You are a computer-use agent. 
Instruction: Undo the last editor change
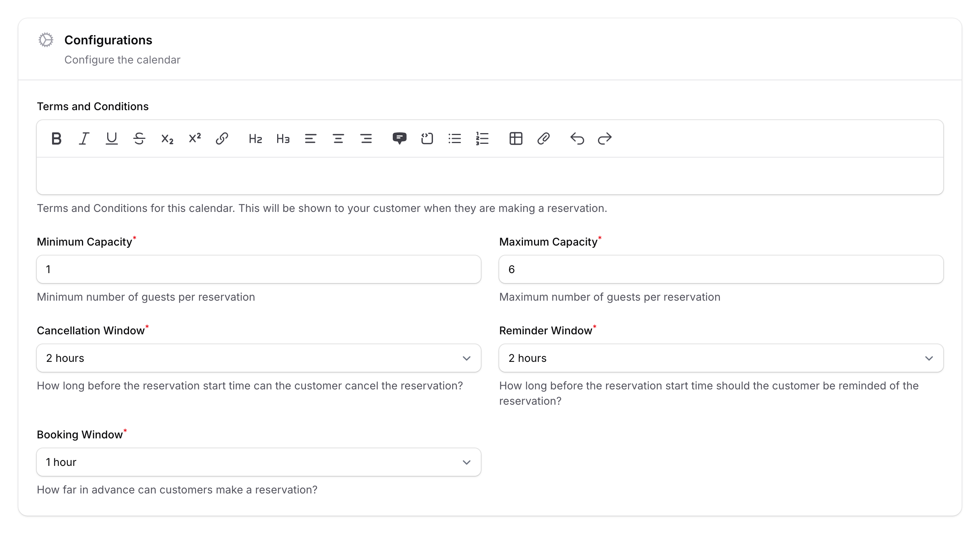577,138
